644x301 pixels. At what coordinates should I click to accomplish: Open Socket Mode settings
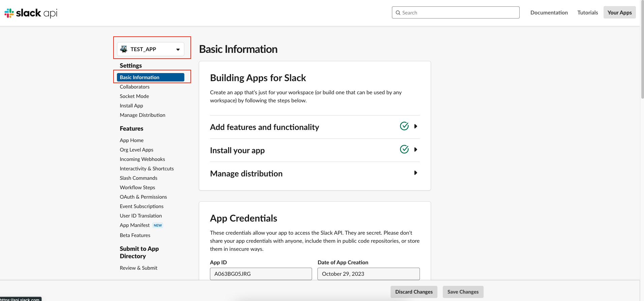pos(134,96)
